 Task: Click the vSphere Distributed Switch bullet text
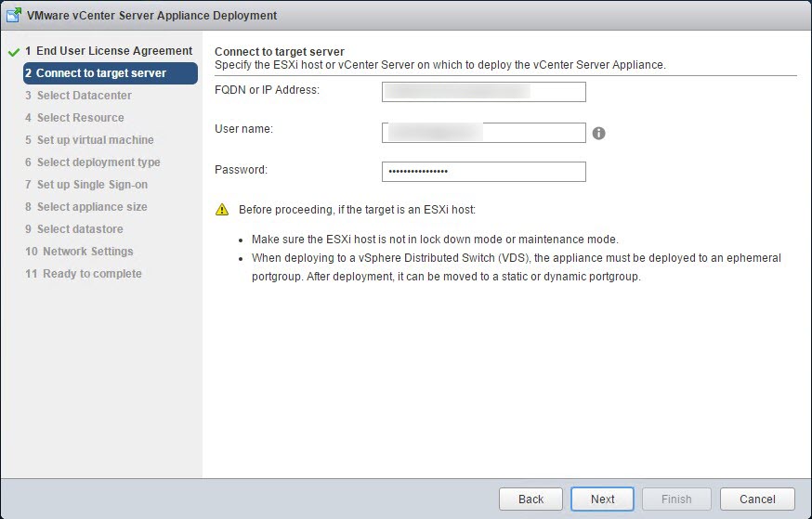point(517,267)
